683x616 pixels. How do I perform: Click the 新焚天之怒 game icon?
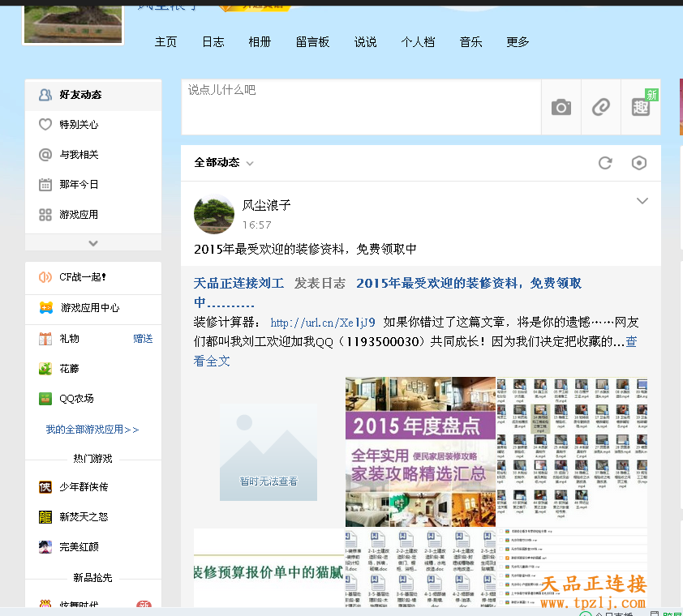coord(45,517)
